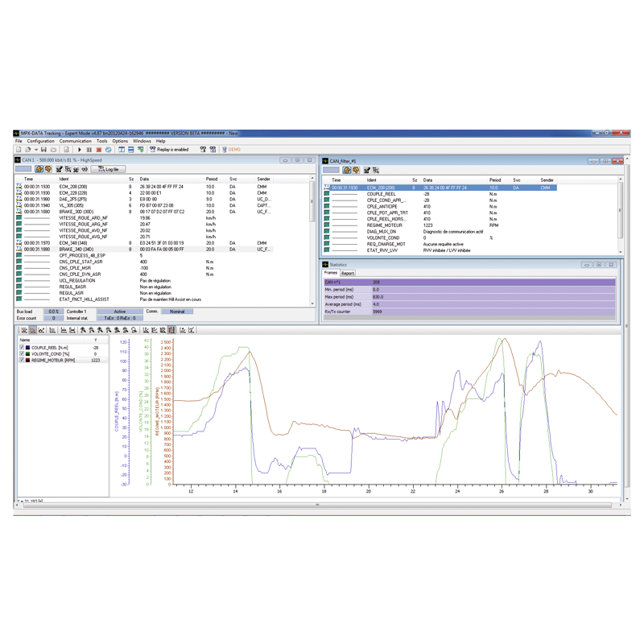Click the highlighted red cursor icon in graph toolbar
The height and width of the screenshot is (644, 644).
pos(171,330)
